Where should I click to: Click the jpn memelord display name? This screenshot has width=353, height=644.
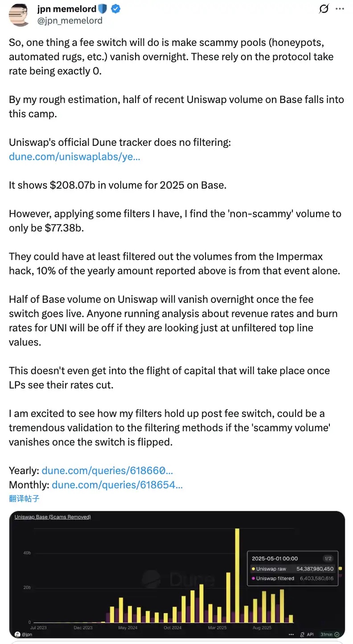[x=67, y=9]
